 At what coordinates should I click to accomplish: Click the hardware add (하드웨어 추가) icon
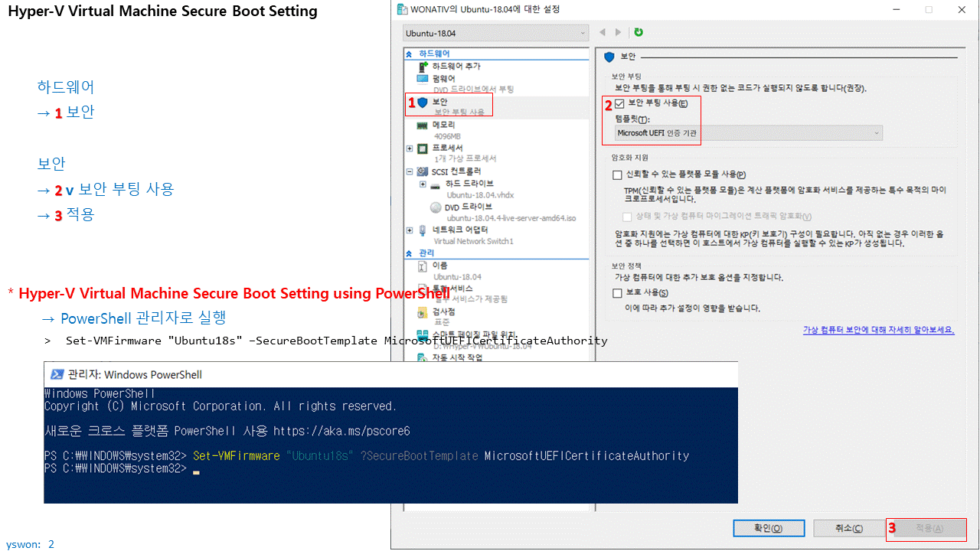coord(423,67)
